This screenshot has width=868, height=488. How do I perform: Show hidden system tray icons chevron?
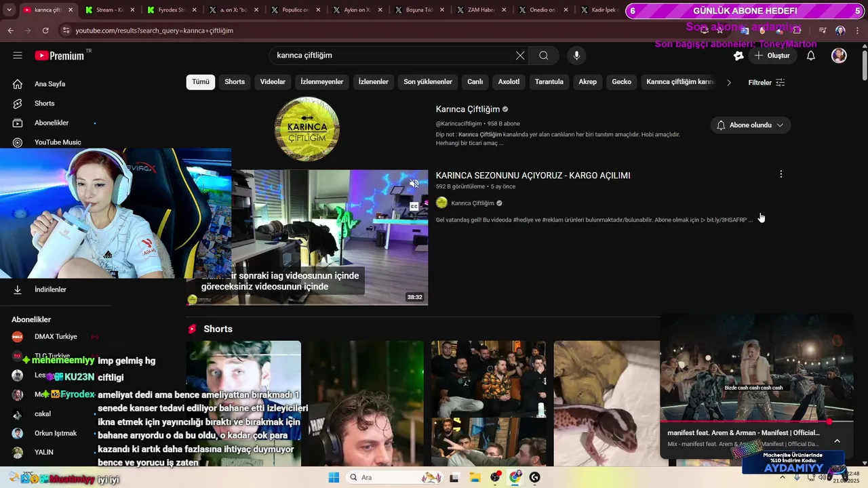[x=783, y=478]
